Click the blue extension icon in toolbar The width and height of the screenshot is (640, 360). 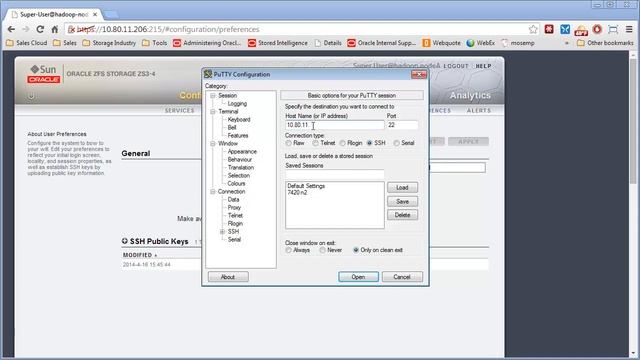[565, 29]
